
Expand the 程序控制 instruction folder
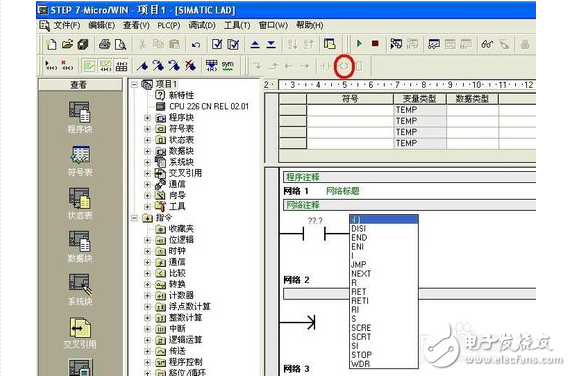(147, 362)
